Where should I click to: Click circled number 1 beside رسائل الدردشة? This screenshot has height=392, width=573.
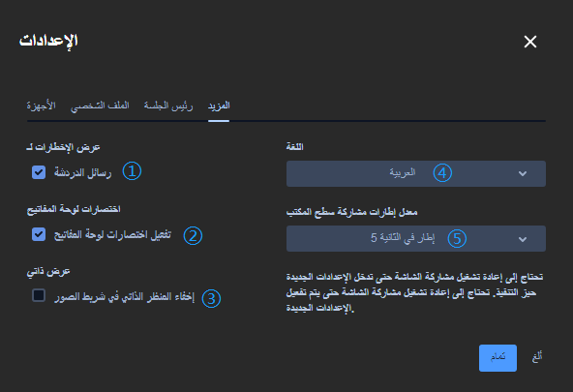click(x=132, y=171)
